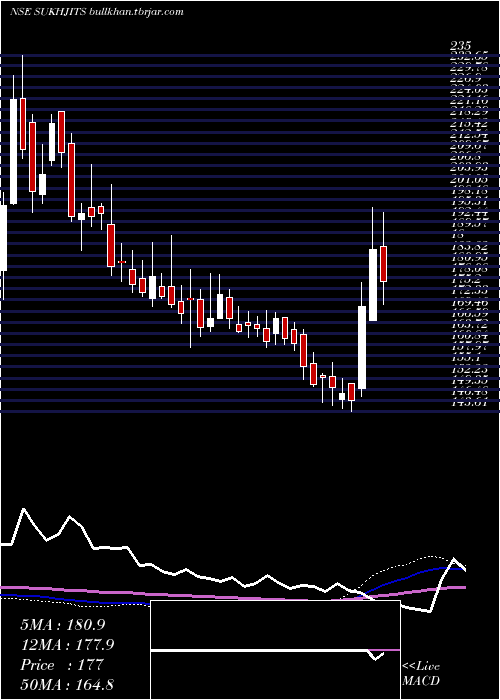Viewport: 500px width, 700px height.
Task: Click the 50MA : 164.8 reading
Action: click(x=69, y=685)
